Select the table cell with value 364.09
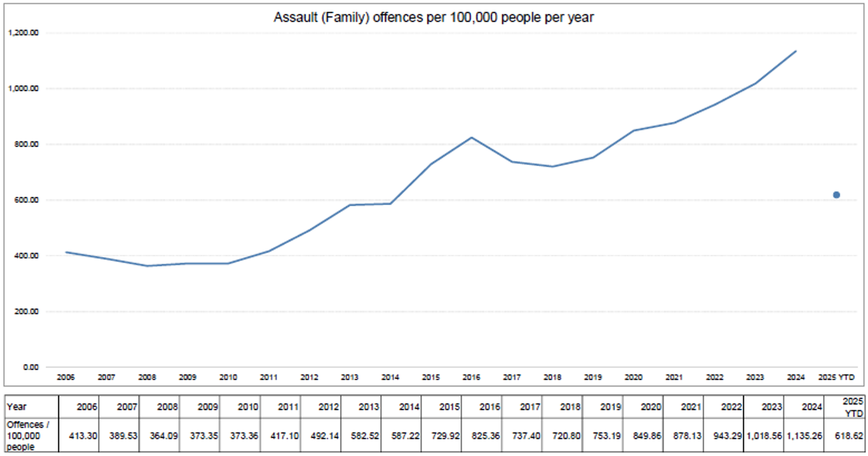Viewport: 868px width, 456px height. [x=159, y=436]
